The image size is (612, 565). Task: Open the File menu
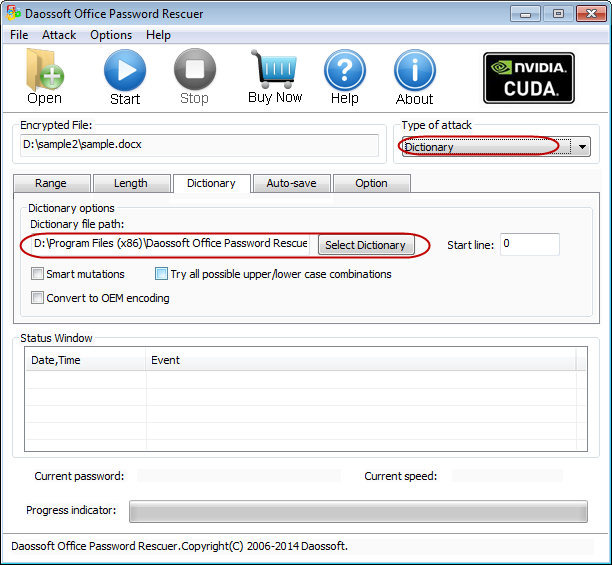19,35
